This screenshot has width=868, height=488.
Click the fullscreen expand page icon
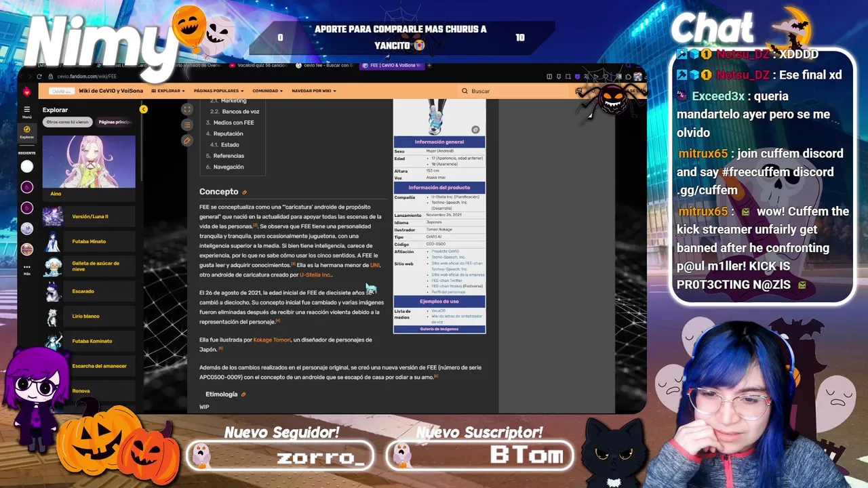coord(187,109)
